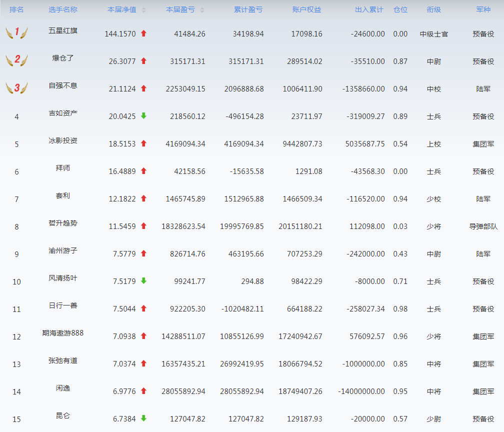504x432 pixels.
Task: Click red up arrow beside 21.1124
Action: (x=143, y=88)
